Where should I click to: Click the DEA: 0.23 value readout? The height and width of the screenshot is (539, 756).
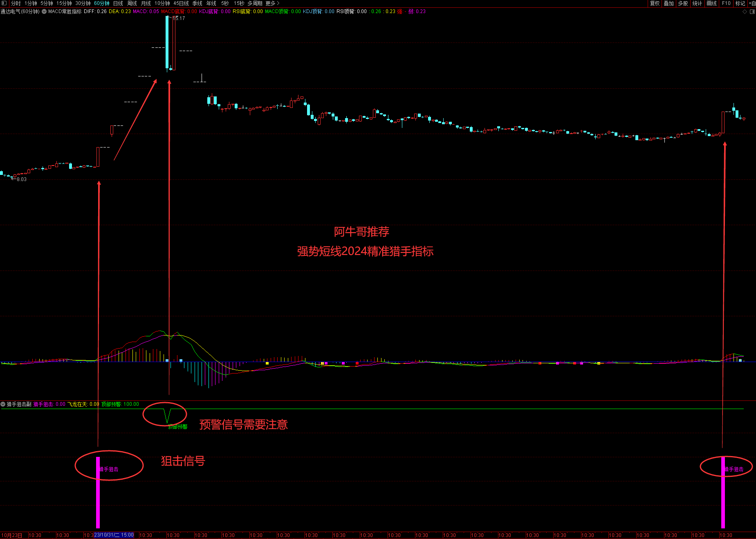pos(120,11)
